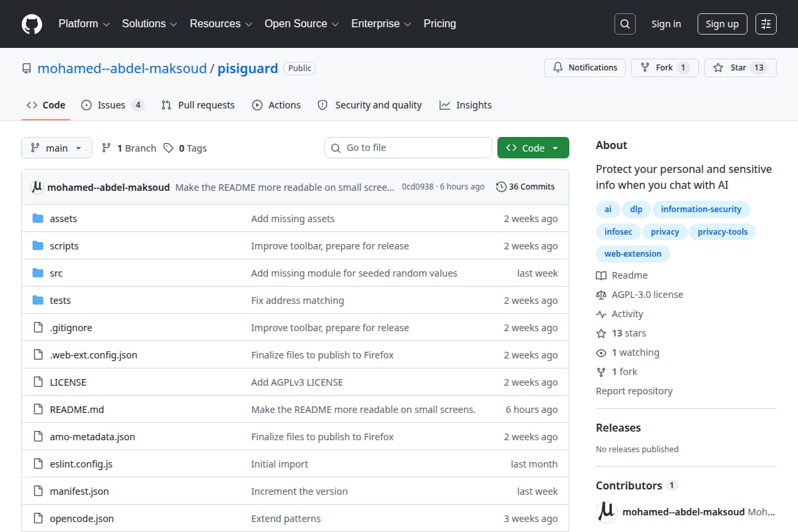Star the repository with the Star button
Image resolution: width=798 pixels, height=532 pixels.
coord(740,68)
